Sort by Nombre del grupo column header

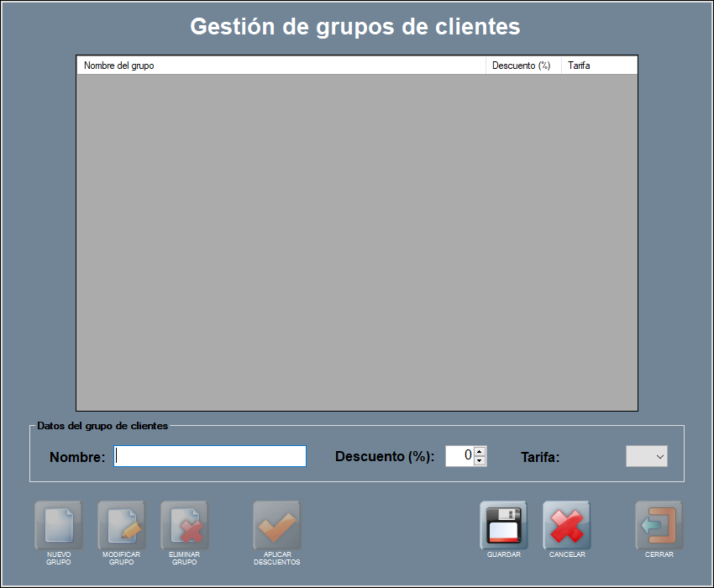[x=281, y=66]
